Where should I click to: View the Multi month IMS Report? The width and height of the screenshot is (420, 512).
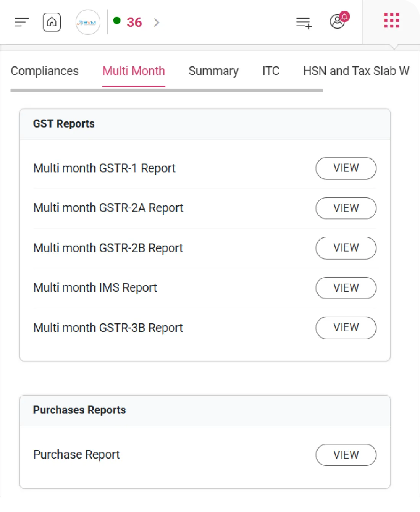pos(346,288)
